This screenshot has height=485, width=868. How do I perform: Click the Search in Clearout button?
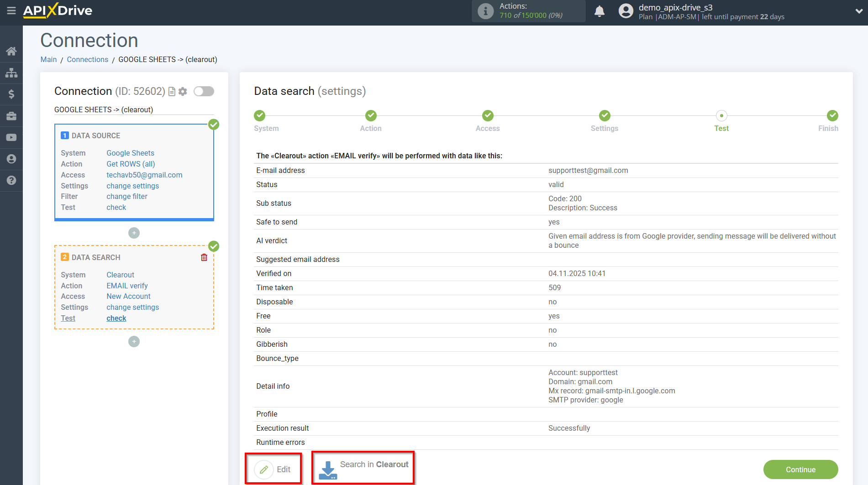363,467
